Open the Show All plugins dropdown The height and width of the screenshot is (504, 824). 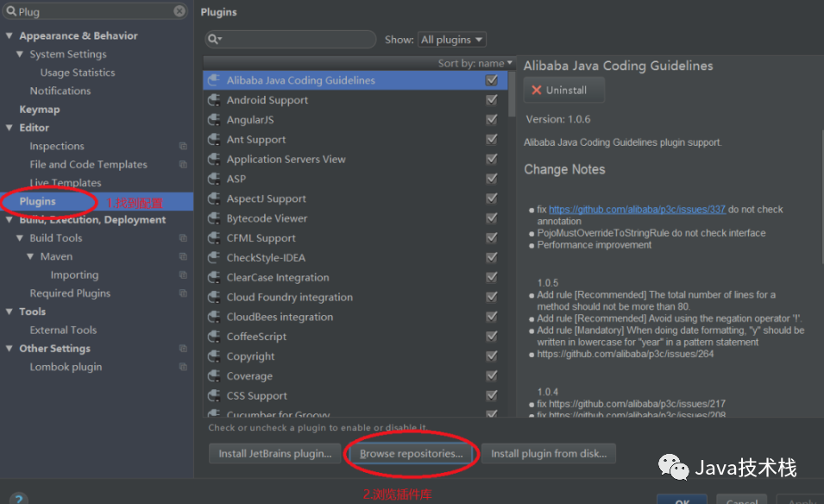452,40
